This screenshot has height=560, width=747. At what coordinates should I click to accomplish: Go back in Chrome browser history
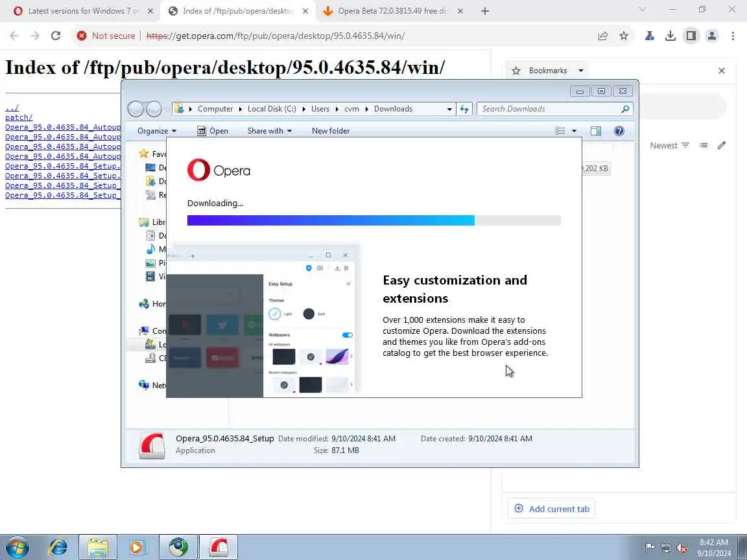[x=14, y=36]
